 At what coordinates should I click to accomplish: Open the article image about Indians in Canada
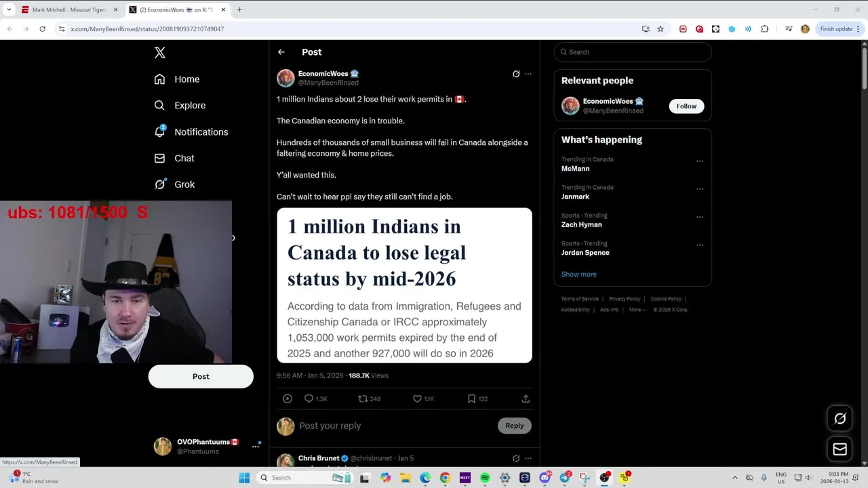tap(404, 285)
